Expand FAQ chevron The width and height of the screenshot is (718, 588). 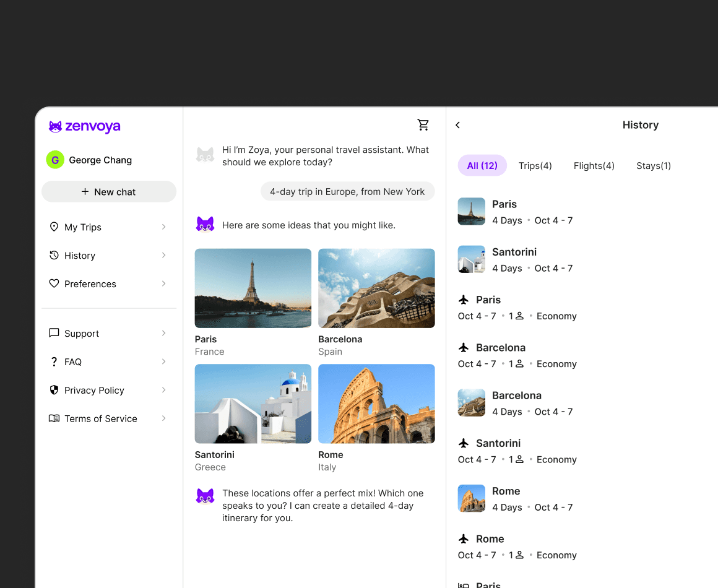click(x=164, y=362)
